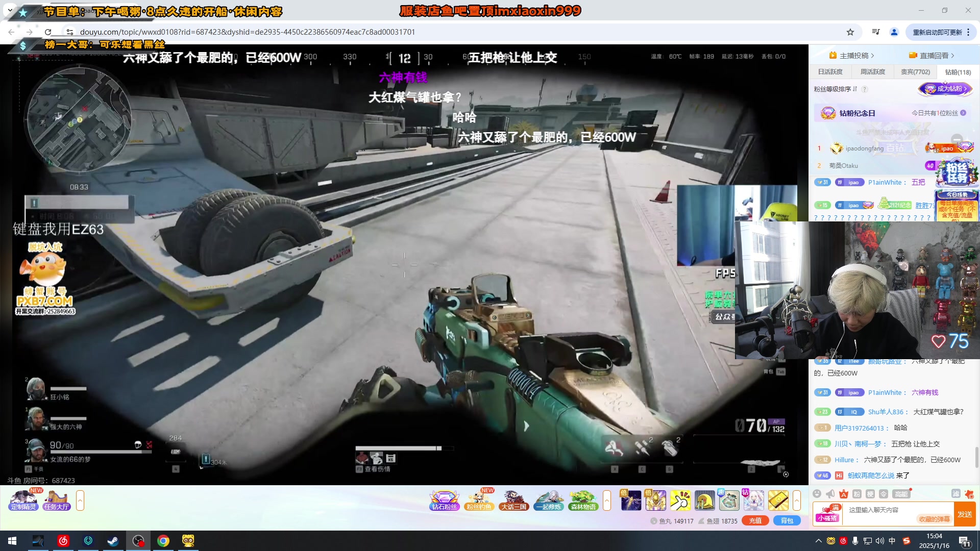
Task: Open the 粉 fan badge option
Action: tap(857, 494)
